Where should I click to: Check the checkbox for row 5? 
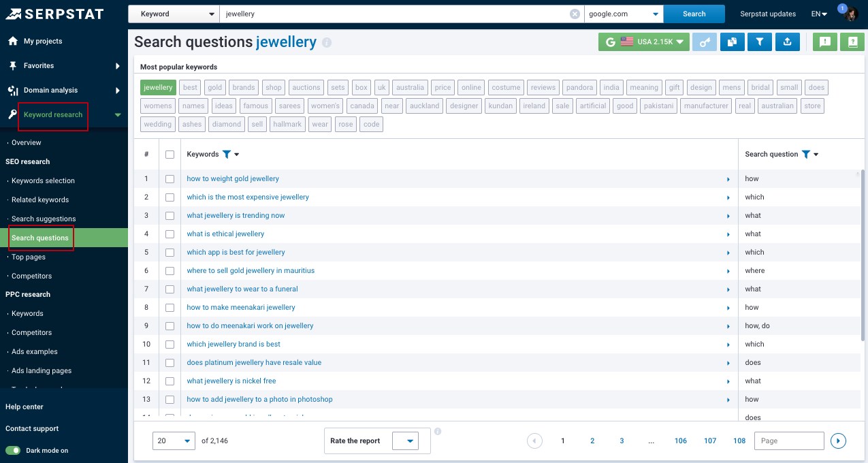170,252
